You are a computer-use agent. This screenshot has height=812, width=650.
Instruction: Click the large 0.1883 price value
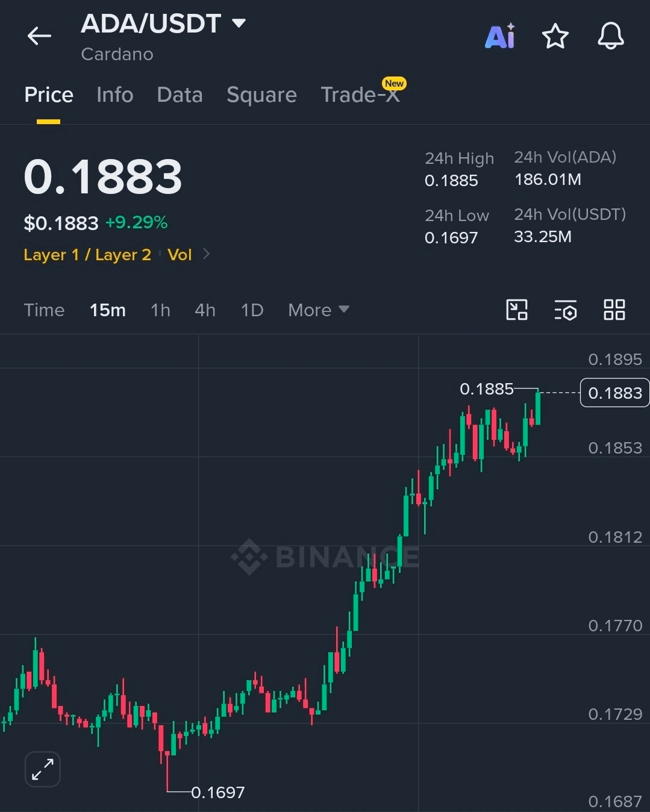103,176
